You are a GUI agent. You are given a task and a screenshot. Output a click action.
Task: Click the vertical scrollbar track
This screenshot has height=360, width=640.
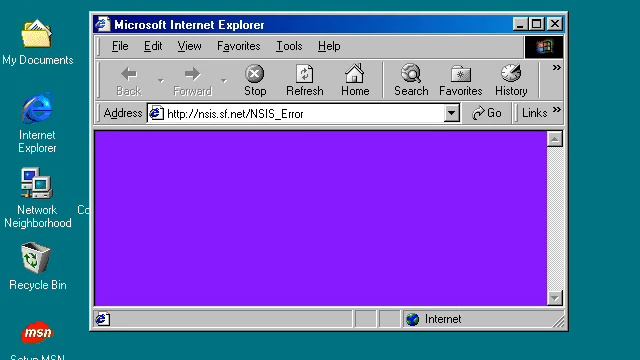[x=555, y=218]
